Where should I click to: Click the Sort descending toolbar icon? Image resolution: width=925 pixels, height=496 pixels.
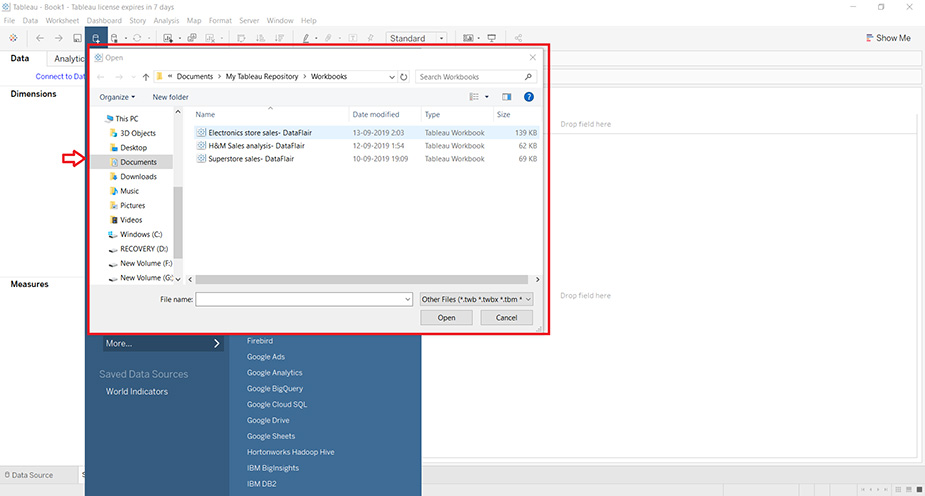coord(279,38)
